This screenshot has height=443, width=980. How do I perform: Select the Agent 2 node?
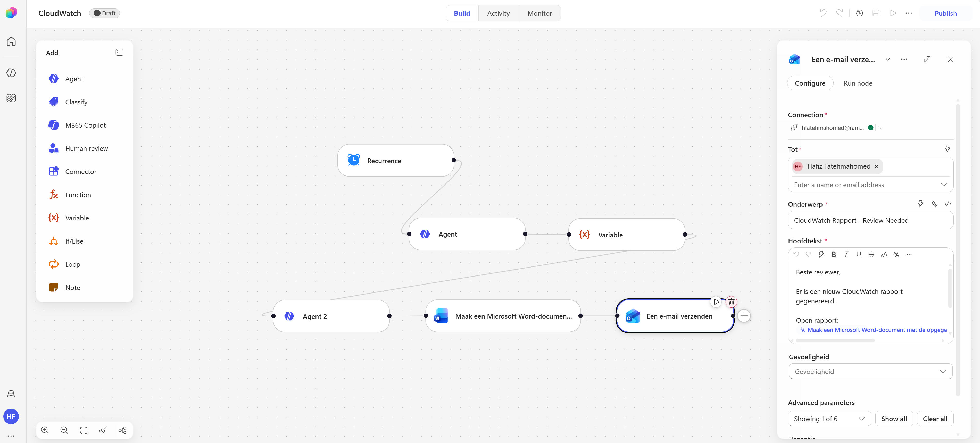tap(331, 316)
